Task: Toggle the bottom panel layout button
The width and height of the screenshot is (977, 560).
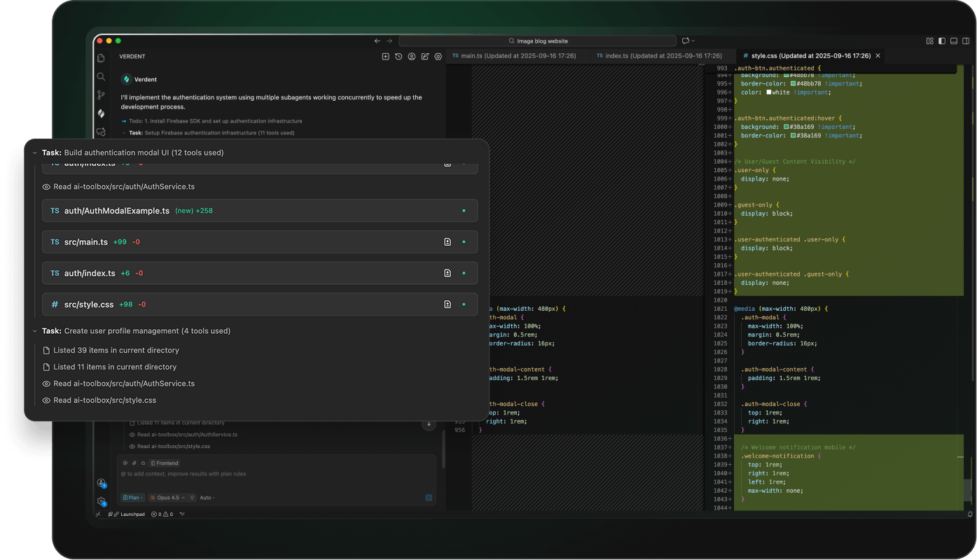Action: 953,41
